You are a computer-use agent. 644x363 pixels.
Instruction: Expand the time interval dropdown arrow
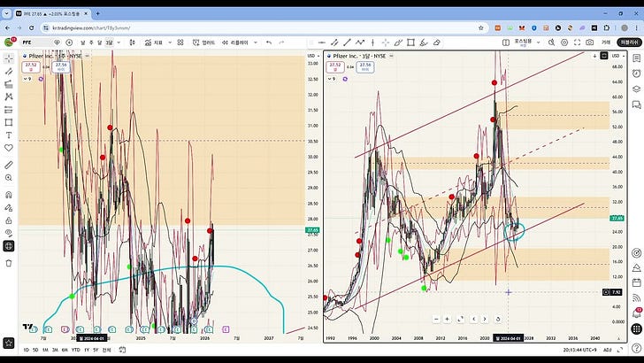[119, 42]
